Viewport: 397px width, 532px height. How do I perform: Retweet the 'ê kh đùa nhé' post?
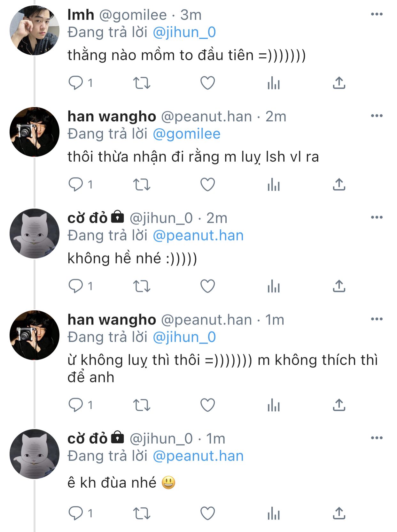point(142,513)
